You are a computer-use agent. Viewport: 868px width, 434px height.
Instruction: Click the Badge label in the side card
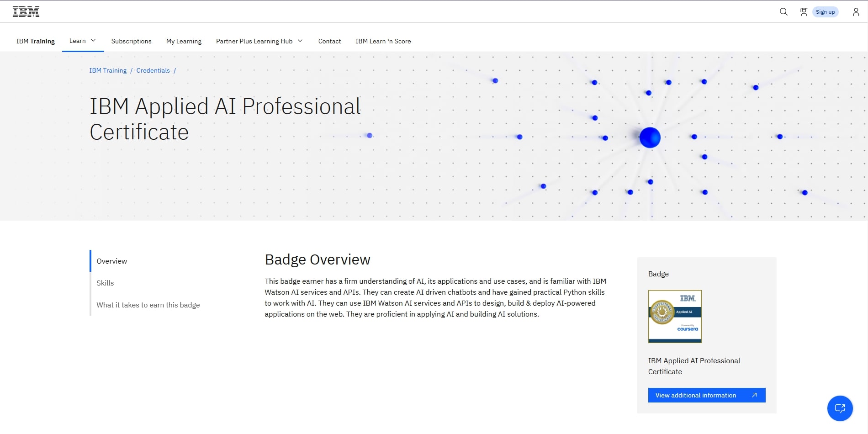pyautogui.click(x=658, y=274)
